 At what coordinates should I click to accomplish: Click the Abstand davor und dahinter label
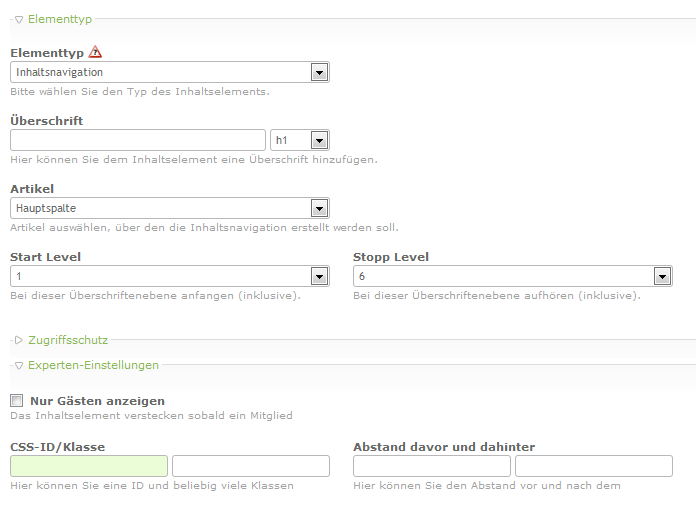(444, 447)
